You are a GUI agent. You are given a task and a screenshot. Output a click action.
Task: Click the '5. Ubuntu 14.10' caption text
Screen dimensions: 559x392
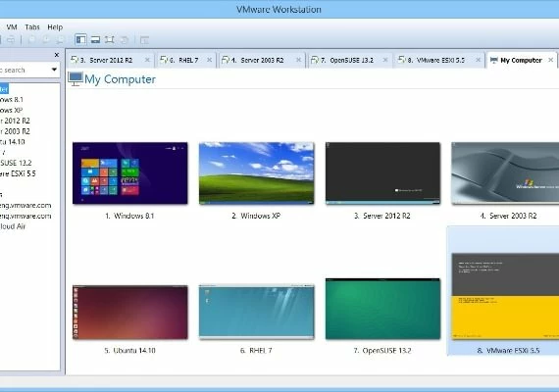129,350
